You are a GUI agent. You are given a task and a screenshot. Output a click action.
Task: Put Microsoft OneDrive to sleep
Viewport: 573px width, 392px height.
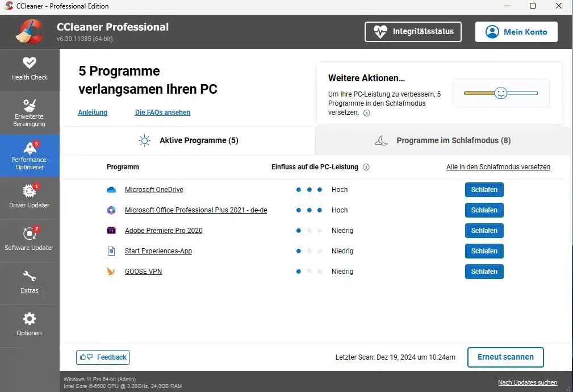coord(484,190)
